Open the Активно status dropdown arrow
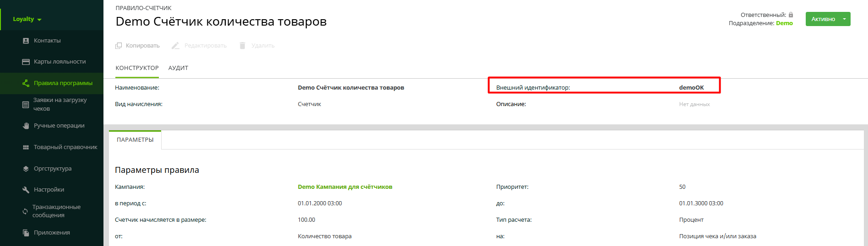The image size is (868, 246). (x=844, y=19)
